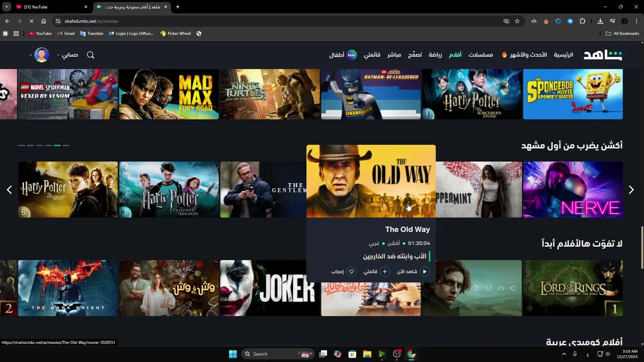The image size is (644, 362).
Task: Expand the حسابي account dropdown
Action: [67, 55]
